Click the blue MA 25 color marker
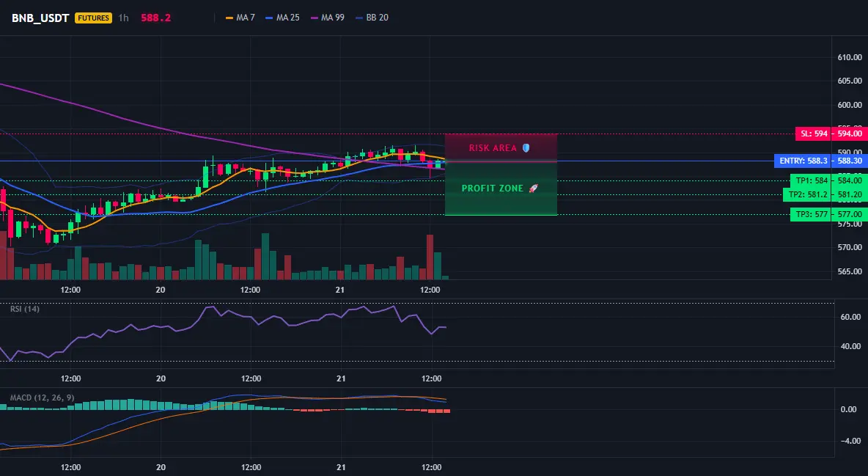Image resolution: width=868 pixels, height=476 pixels. coord(270,18)
